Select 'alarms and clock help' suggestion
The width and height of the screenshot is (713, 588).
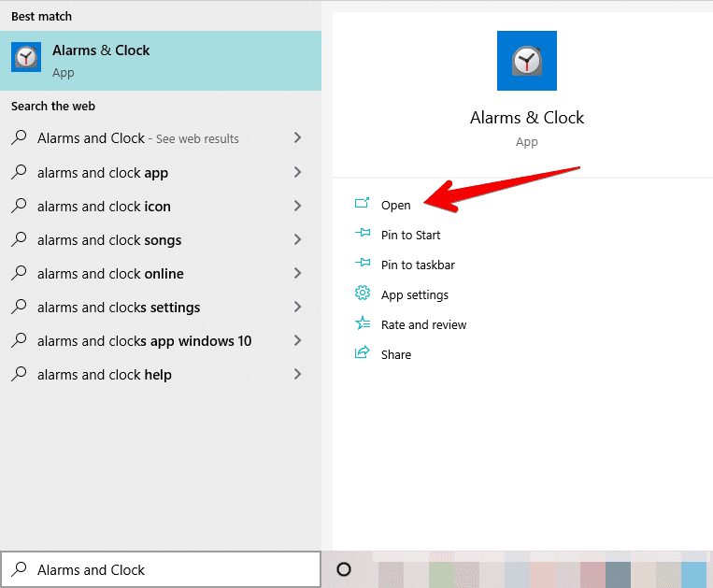point(161,374)
